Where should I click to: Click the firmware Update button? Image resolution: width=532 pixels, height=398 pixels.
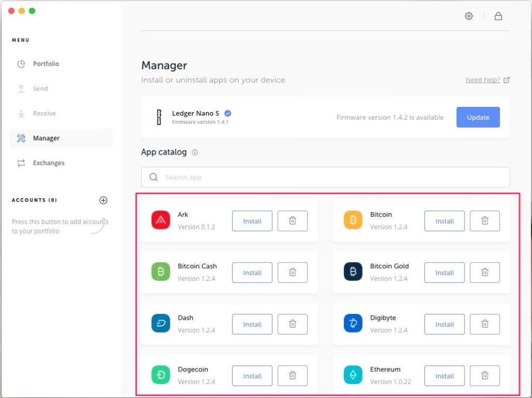[x=478, y=117]
